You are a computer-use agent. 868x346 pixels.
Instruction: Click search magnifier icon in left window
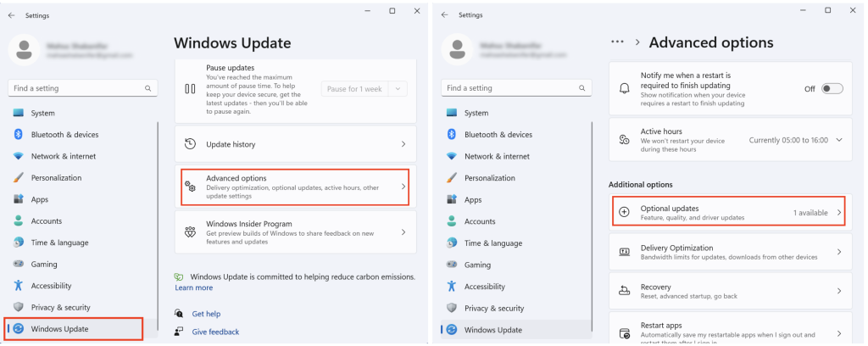pos(147,88)
